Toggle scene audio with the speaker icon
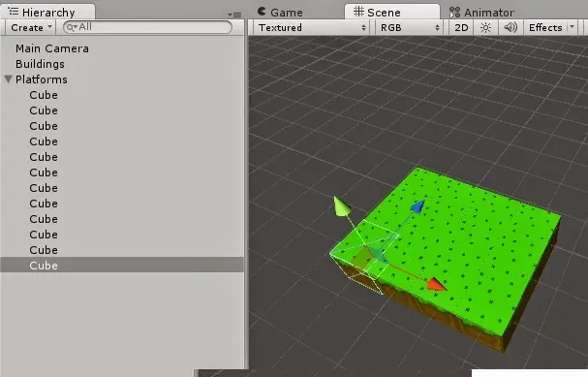588x377 pixels. coord(510,28)
